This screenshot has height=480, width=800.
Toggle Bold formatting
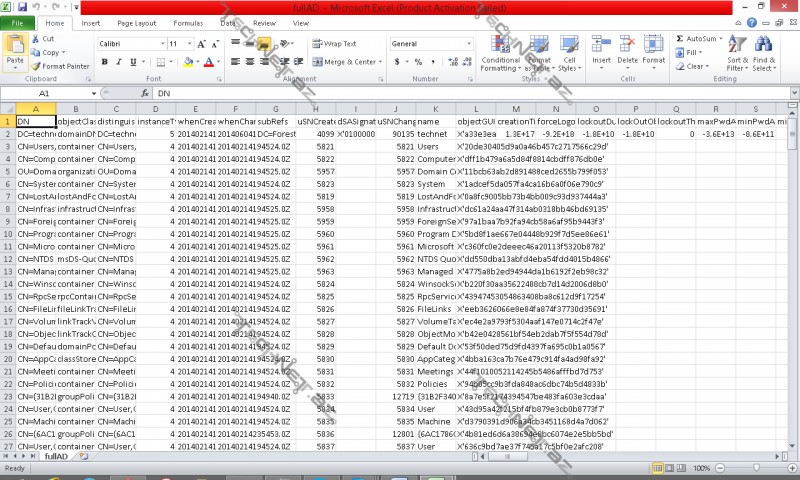104,61
